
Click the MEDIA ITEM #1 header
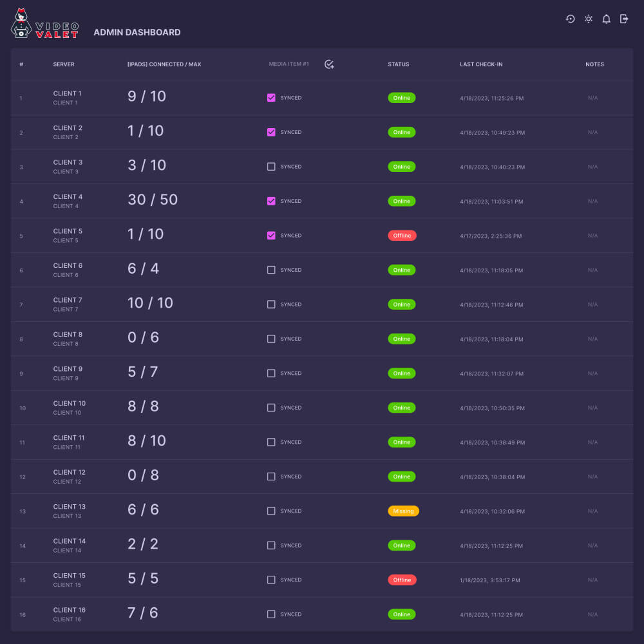[289, 64]
